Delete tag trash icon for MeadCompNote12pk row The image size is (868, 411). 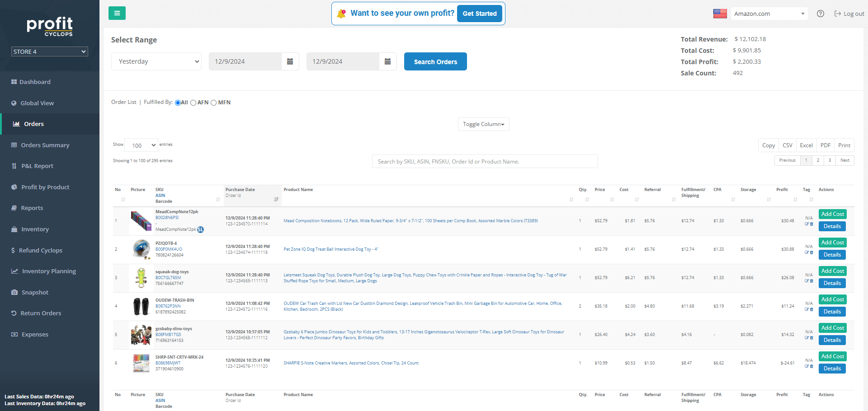click(x=811, y=224)
